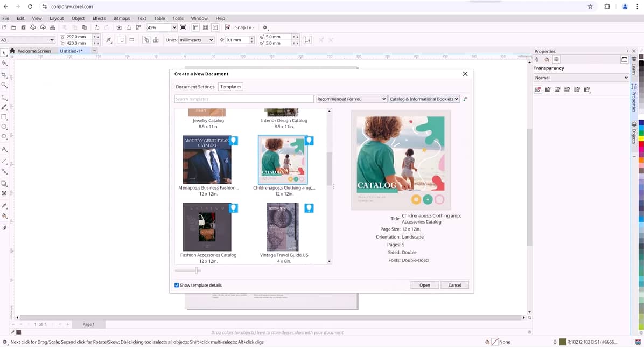Open the Recommended For You dropdown
Viewport: 644px width, 348px height.
tap(351, 99)
